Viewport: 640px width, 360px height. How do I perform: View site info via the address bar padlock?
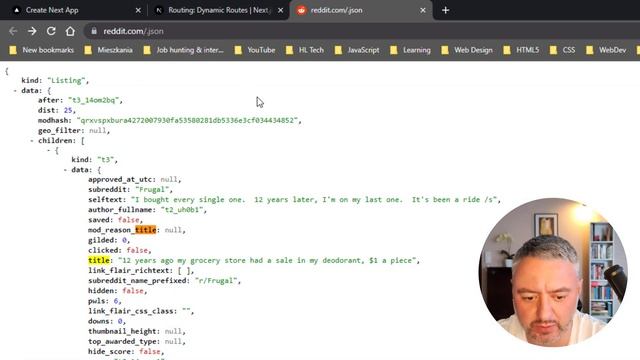94,31
